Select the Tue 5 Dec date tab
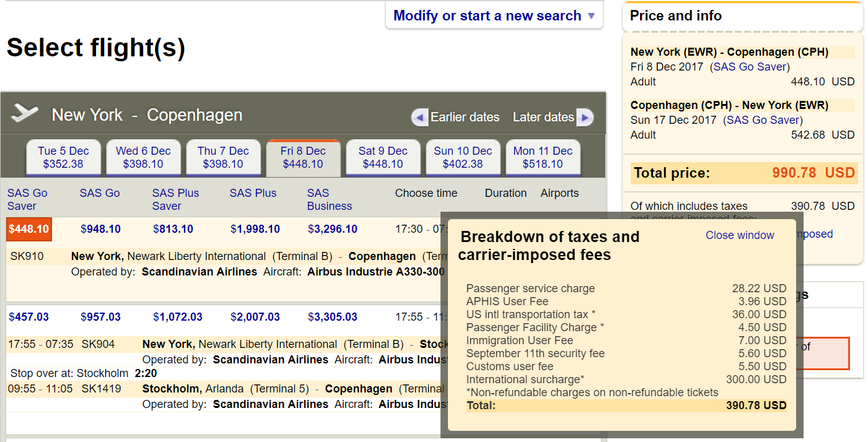 (x=63, y=158)
